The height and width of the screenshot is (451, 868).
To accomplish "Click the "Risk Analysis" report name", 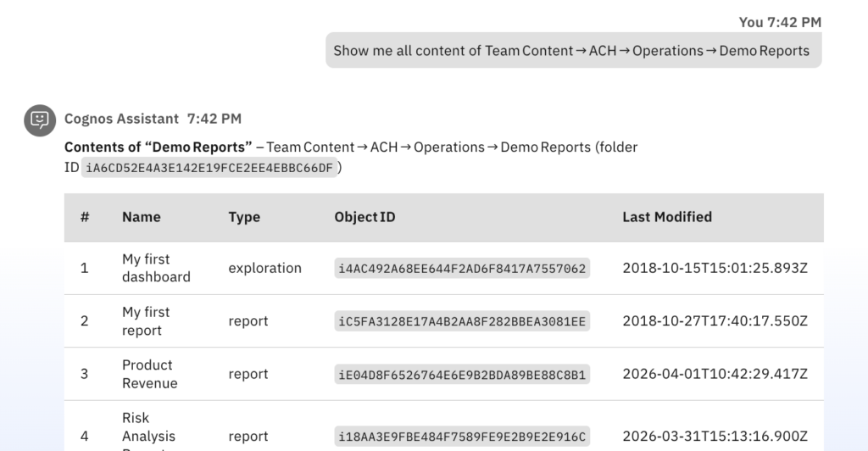I will tap(148, 431).
